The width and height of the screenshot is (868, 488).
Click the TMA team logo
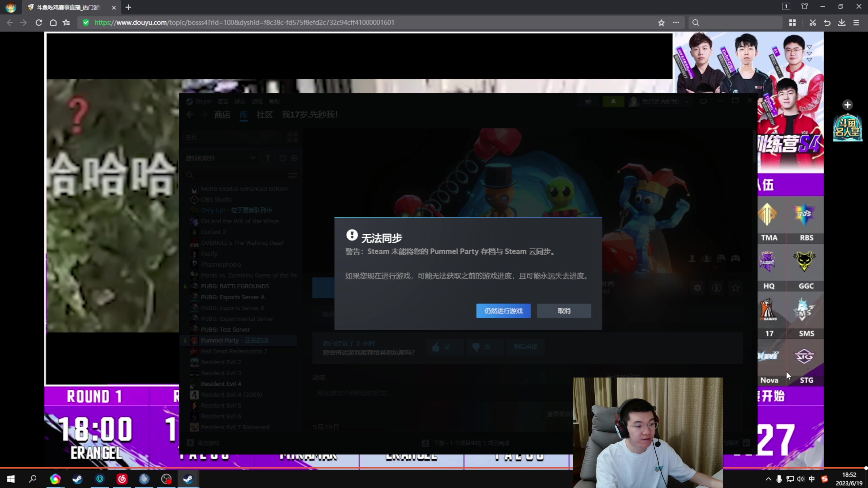coord(768,214)
